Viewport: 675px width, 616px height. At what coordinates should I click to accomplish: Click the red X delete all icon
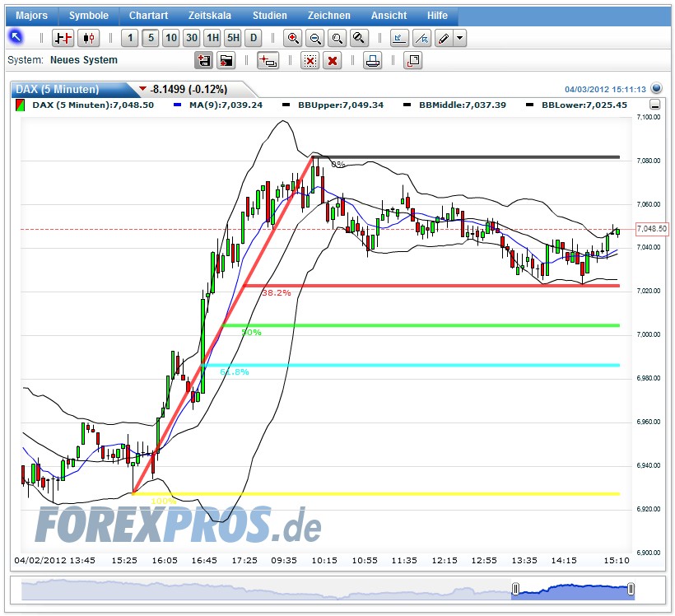pos(333,60)
